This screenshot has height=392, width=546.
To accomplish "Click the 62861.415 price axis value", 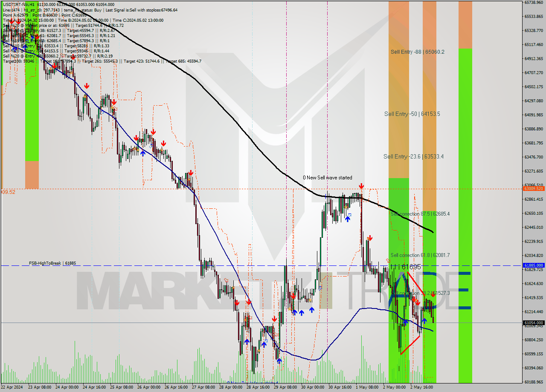I will 533,199.
